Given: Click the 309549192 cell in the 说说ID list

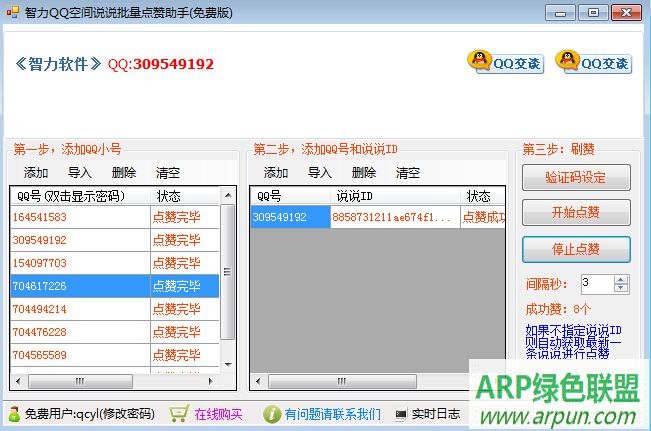Looking at the screenshot, I should pos(291,217).
